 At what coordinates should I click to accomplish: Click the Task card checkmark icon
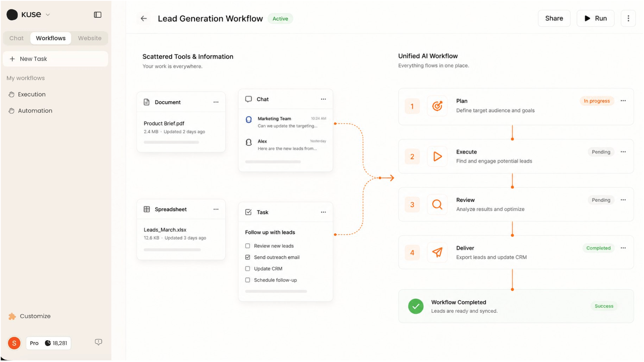point(248,213)
